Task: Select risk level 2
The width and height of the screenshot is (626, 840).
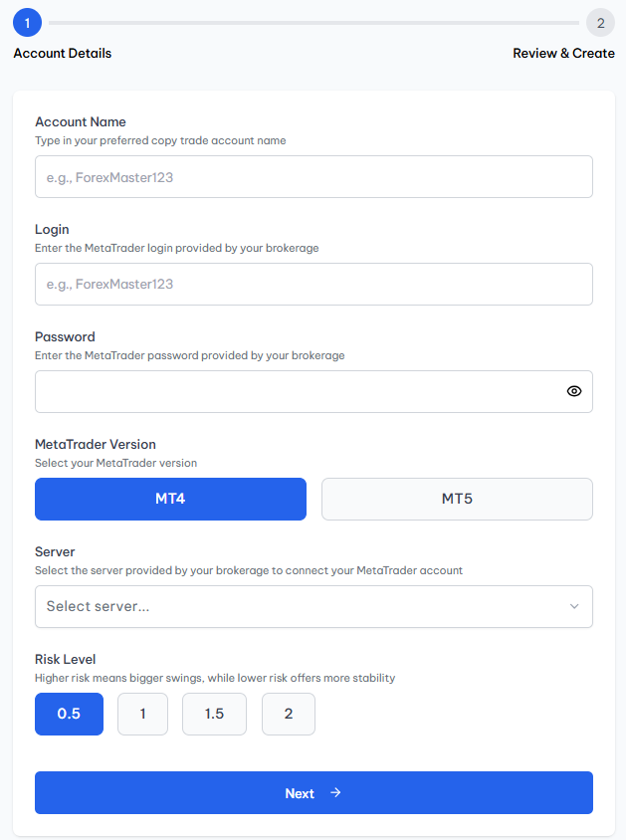Action: pos(288,714)
